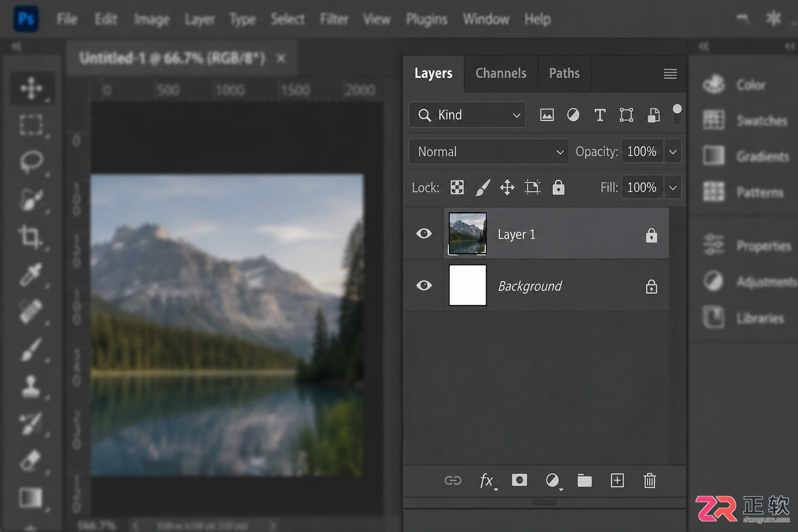
Task: Lock transparent pixels checkerboard icon
Action: pos(457,187)
